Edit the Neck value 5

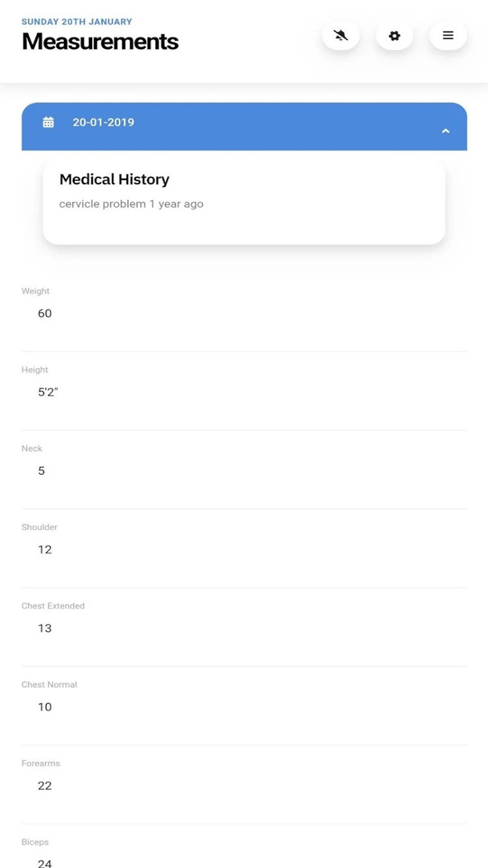click(41, 471)
